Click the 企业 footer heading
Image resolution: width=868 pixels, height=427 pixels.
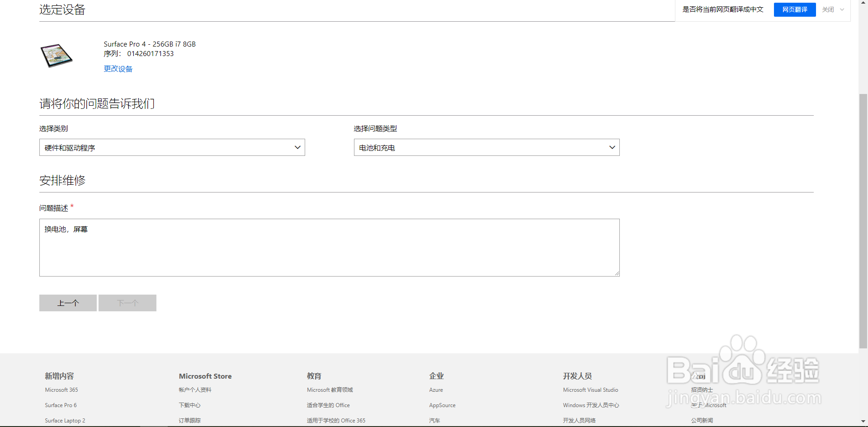click(436, 376)
